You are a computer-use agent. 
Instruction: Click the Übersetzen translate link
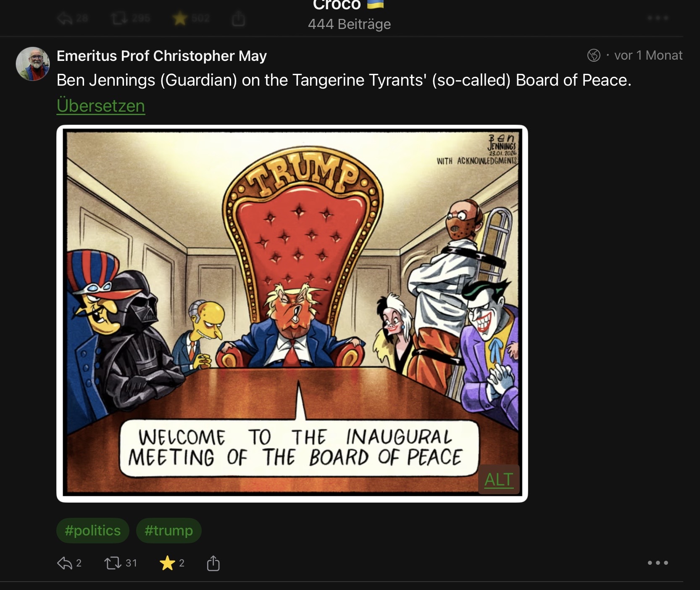coord(101,106)
